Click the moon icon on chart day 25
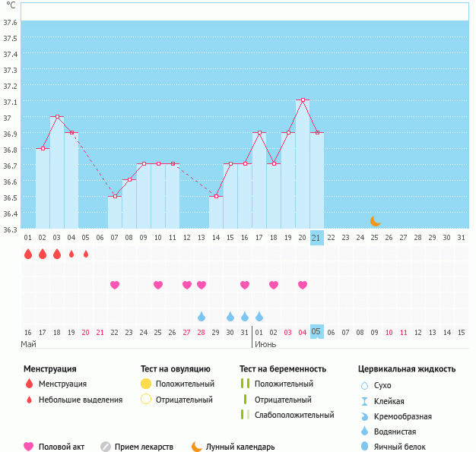476x452 pixels. [x=375, y=221]
